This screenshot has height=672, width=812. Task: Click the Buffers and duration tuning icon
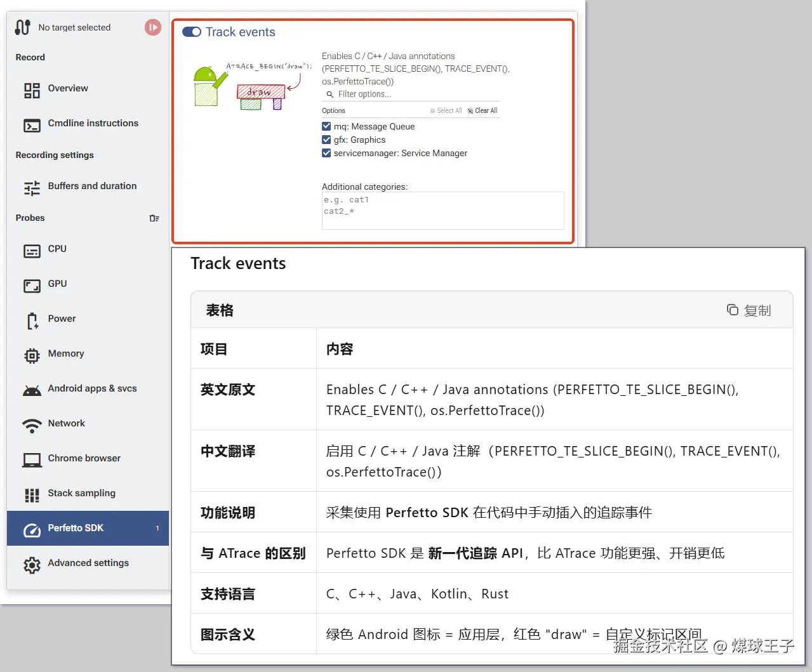(x=32, y=188)
